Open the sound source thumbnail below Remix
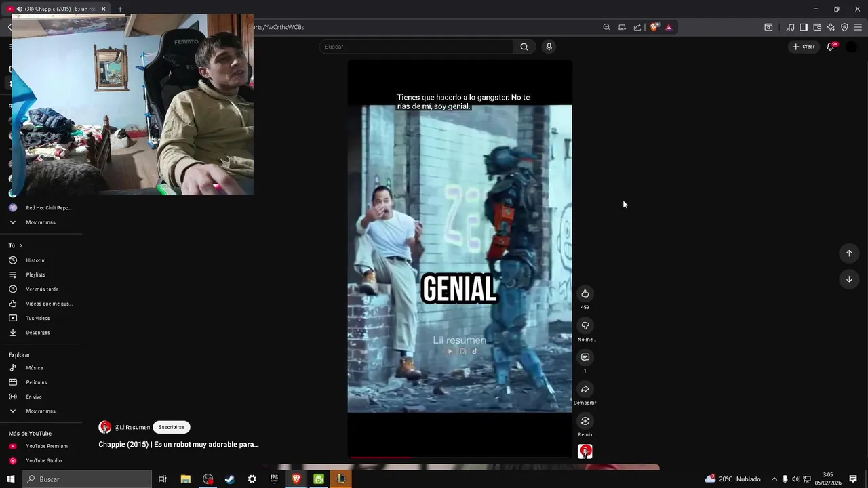868x488 pixels. pos(585,451)
